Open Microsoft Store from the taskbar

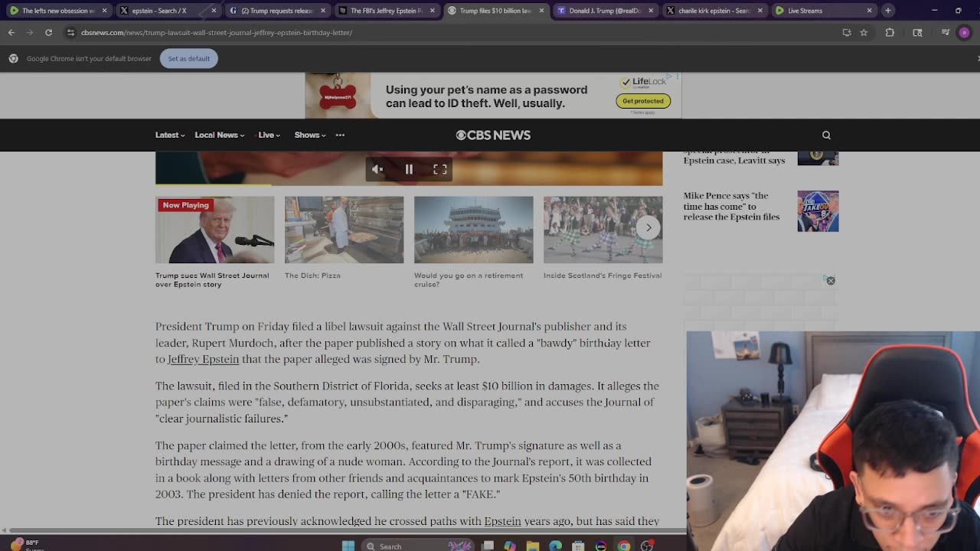pos(578,546)
